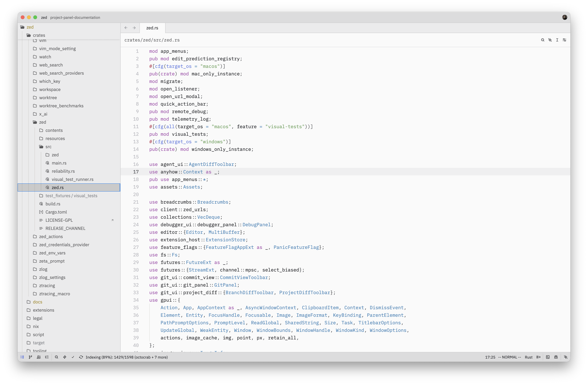The height and width of the screenshot is (385, 588).
Task: Open the debugger panel bug icon
Action: [x=556, y=357]
